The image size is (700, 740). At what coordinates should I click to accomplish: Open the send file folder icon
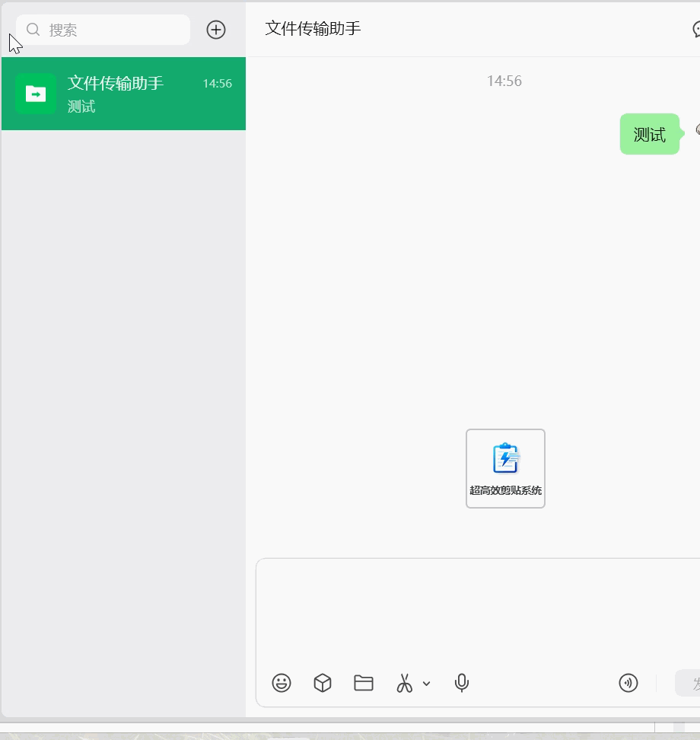[x=364, y=683]
